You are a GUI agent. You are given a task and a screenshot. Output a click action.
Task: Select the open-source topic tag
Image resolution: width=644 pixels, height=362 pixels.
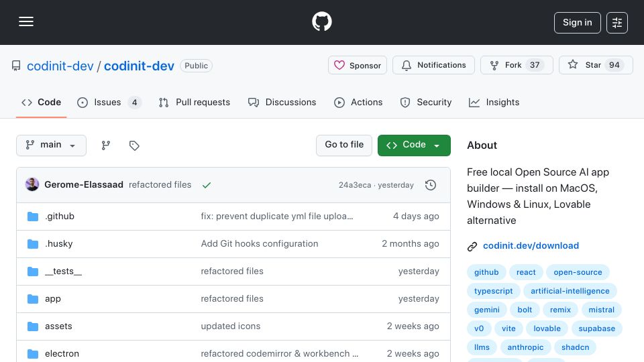578,272
